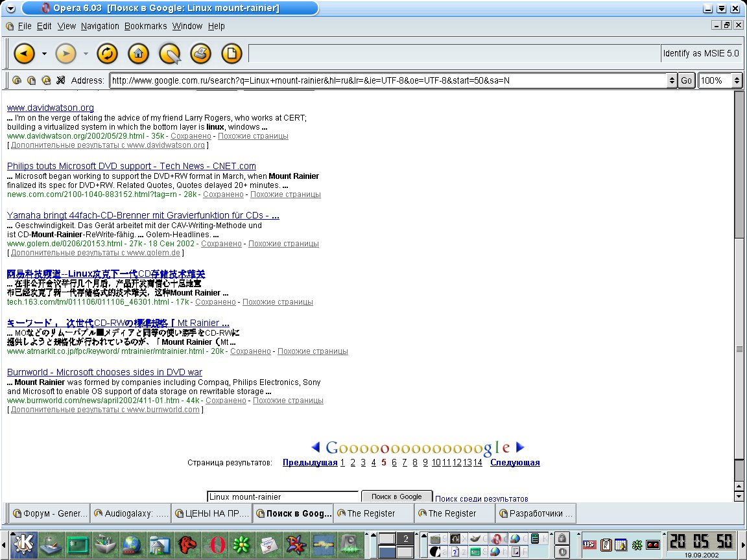This screenshot has height=560, width=747.
Task: Click Предыдущая previous page link
Action: 310,462
